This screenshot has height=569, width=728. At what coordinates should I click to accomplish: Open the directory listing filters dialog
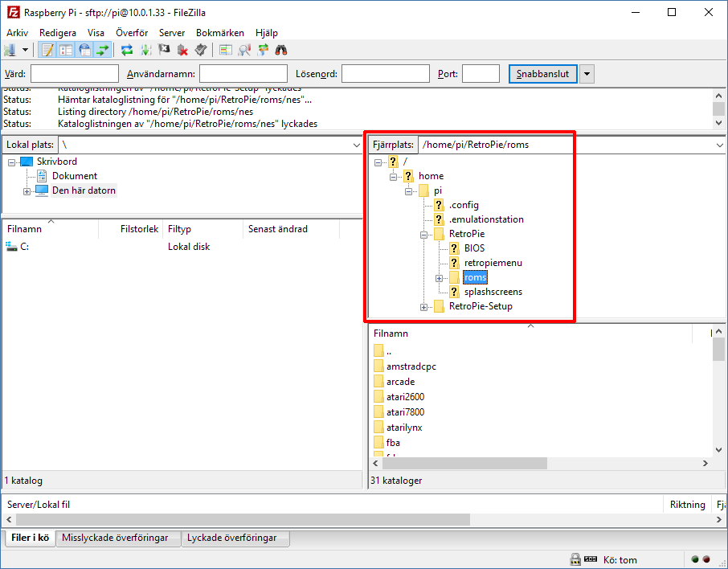point(226,50)
